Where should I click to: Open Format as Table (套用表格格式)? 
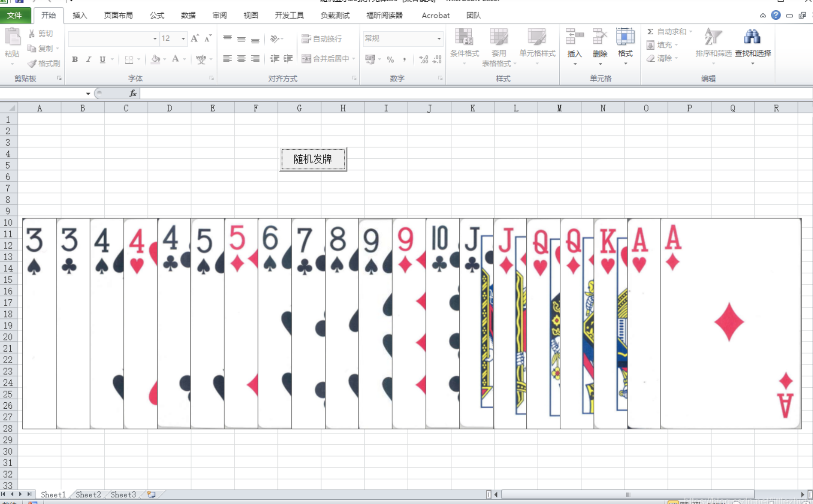498,47
